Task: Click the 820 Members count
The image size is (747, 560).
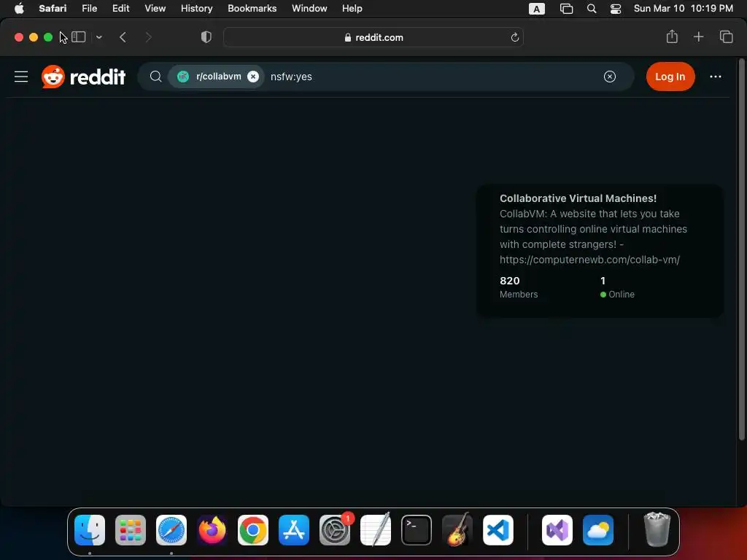Action: pos(519,287)
